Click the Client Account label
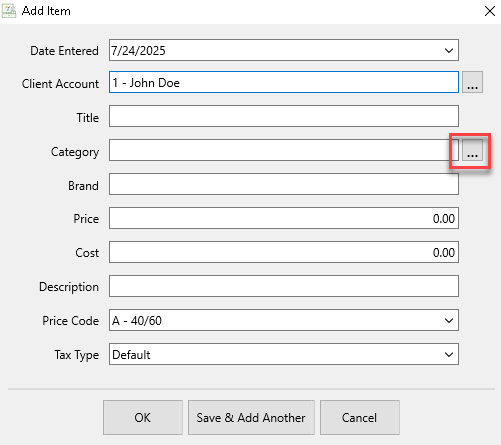 60,84
